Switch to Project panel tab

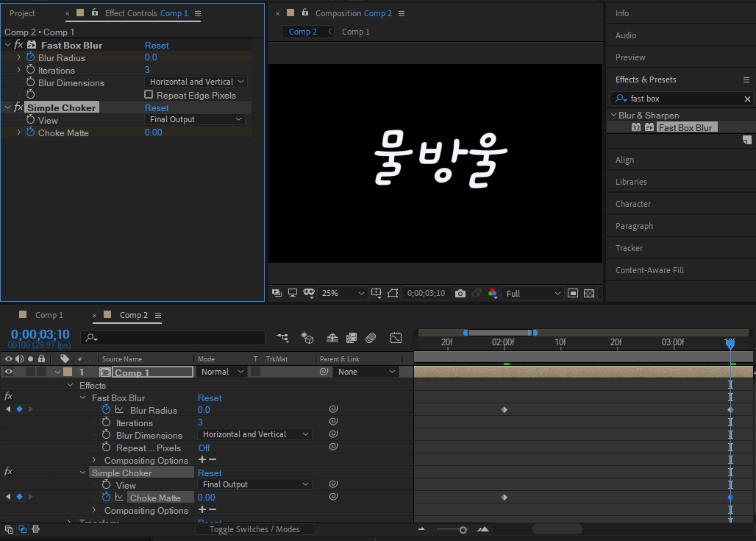tap(22, 13)
